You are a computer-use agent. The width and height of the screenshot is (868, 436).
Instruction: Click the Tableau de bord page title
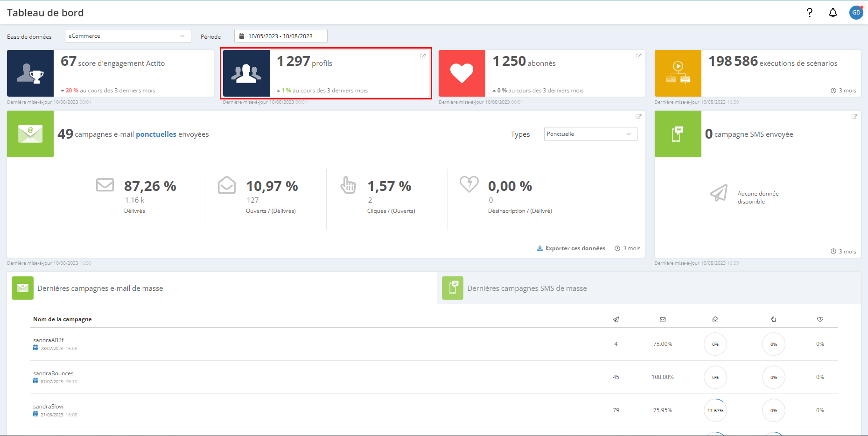45,13
